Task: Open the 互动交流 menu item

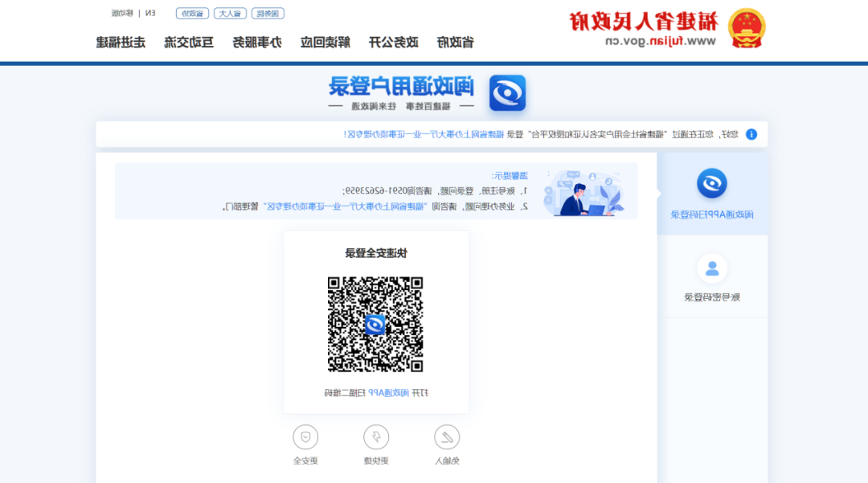Action: (x=189, y=42)
